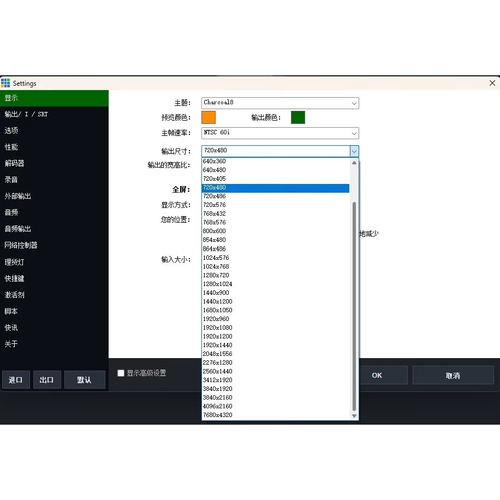
Task: Choose 640x360 from the size list
Action: tap(276, 161)
